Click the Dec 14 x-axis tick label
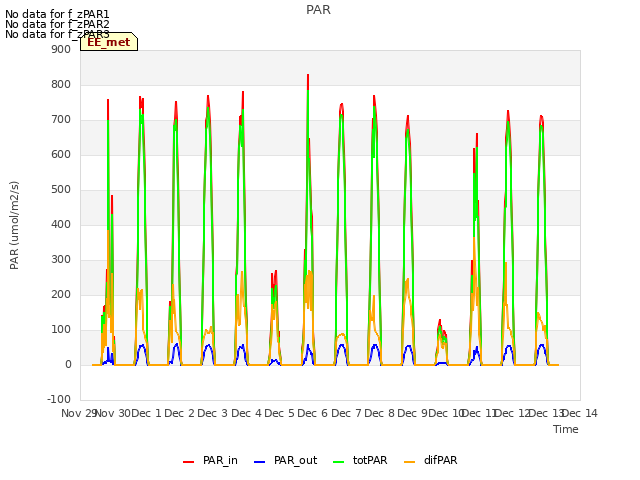The image size is (640, 480). coord(580,413)
